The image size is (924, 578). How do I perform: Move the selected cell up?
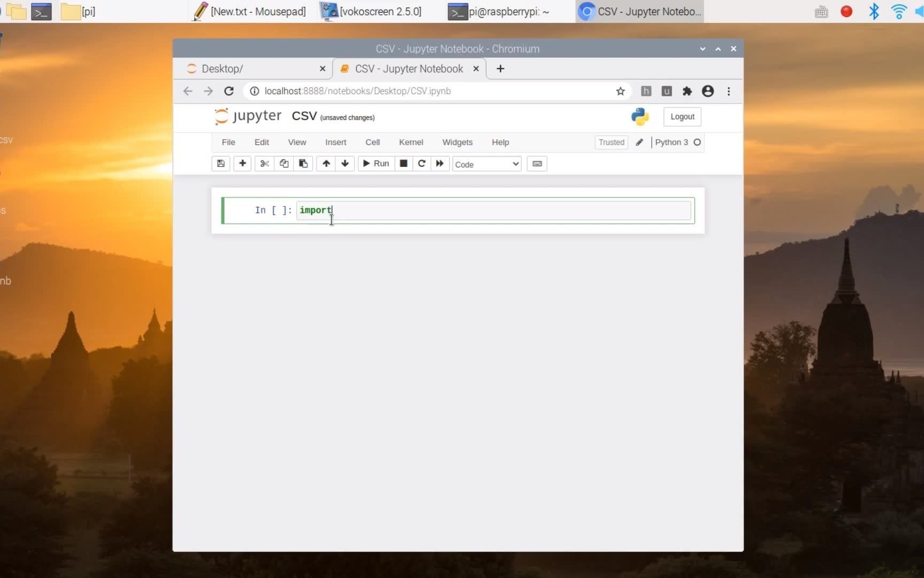(x=326, y=164)
